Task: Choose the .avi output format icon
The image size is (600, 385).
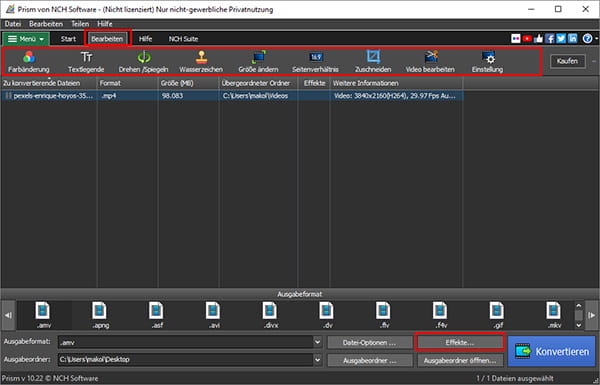Action: (x=214, y=315)
